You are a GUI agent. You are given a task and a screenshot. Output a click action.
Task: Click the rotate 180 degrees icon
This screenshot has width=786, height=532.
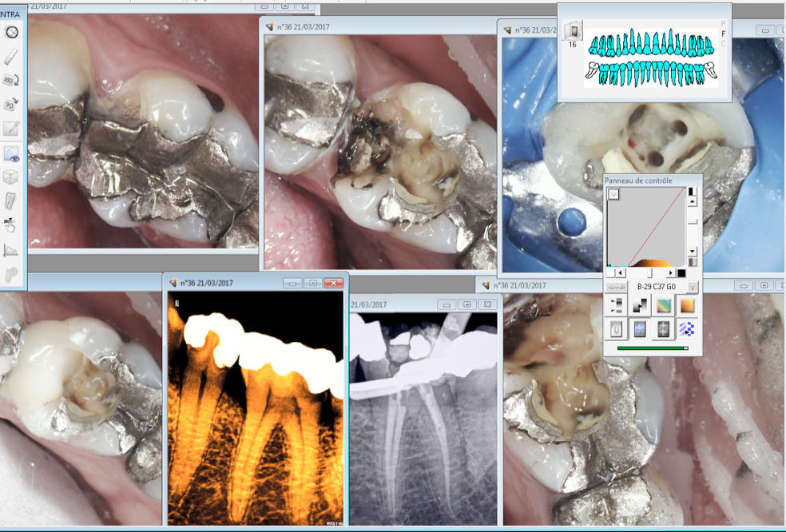[12, 80]
